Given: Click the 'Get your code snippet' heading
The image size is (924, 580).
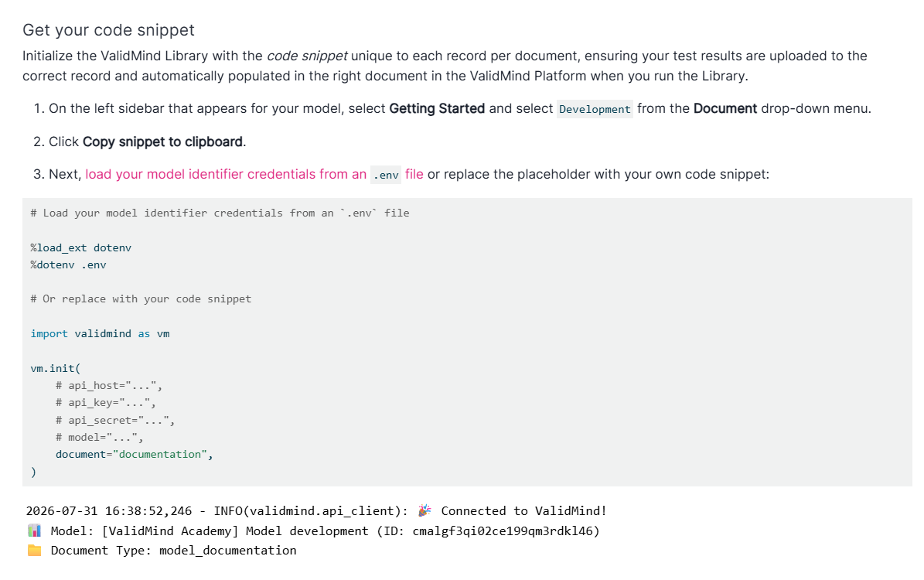Looking at the screenshot, I should pyautogui.click(x=108, y=30).
